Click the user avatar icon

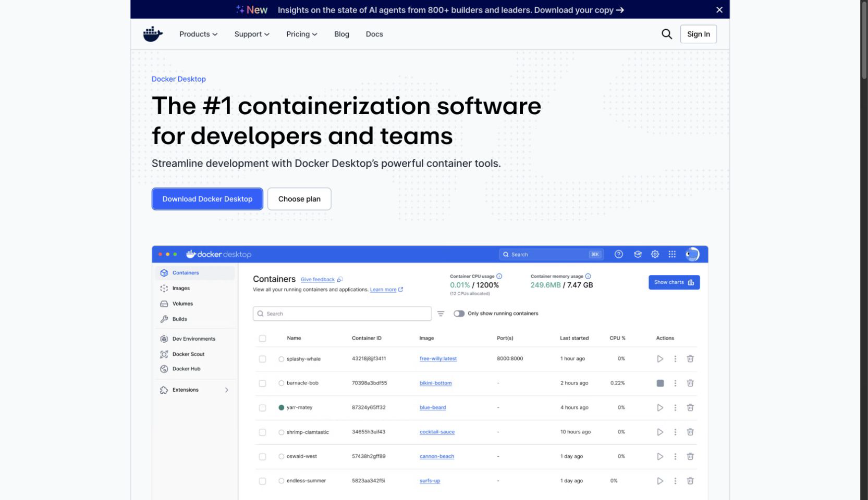coord(692,254)
